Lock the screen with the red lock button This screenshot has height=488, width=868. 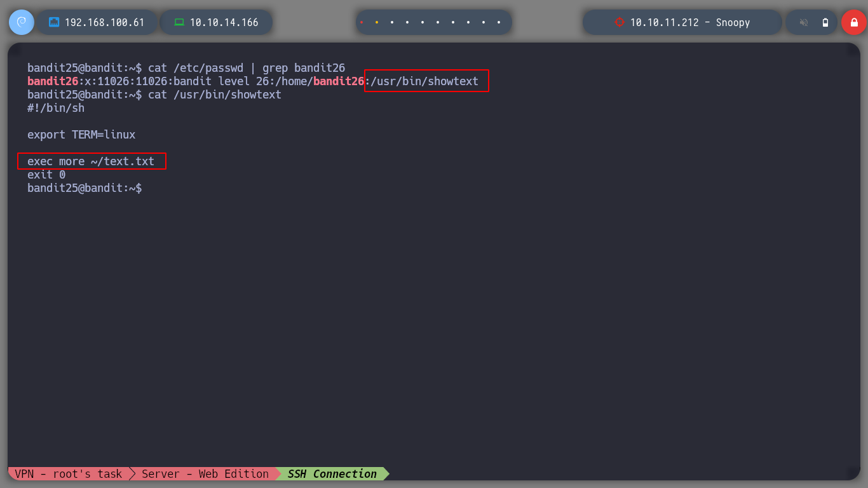(853, 22)
